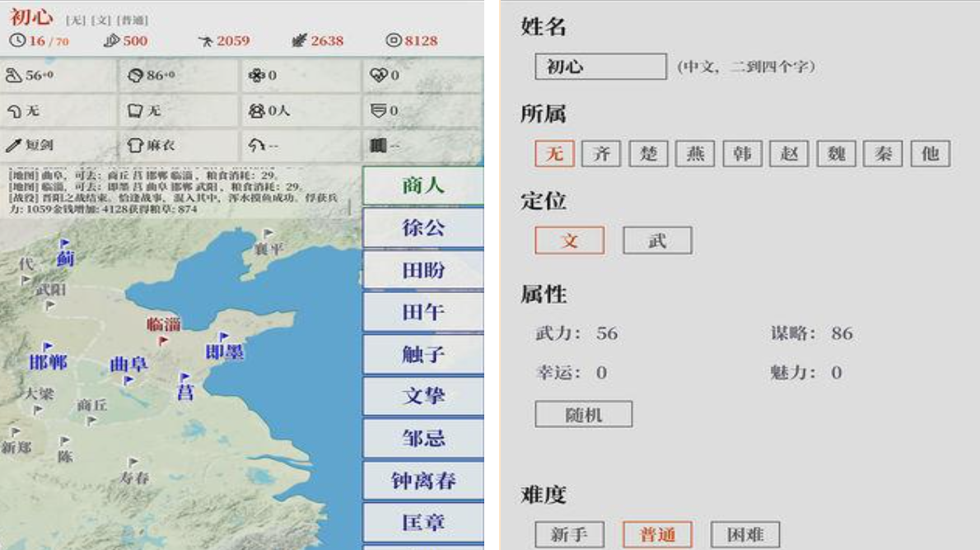Click the helmet icon labeled 无
980x550 pixels.
[14, 110]
